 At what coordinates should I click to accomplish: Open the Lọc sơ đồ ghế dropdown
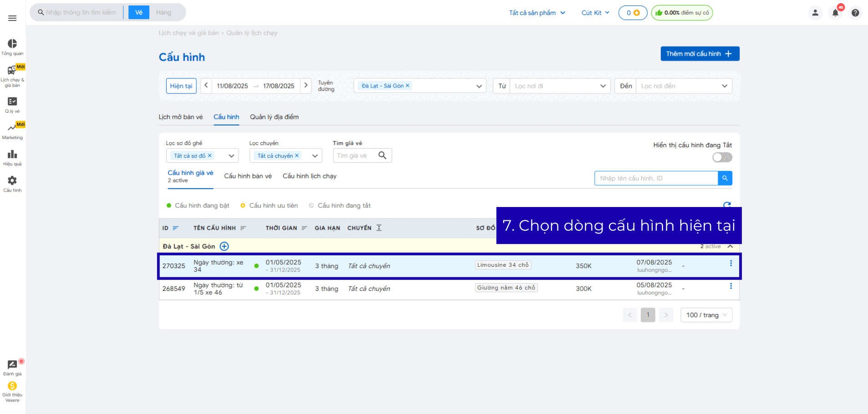click(x=231, y=156)
